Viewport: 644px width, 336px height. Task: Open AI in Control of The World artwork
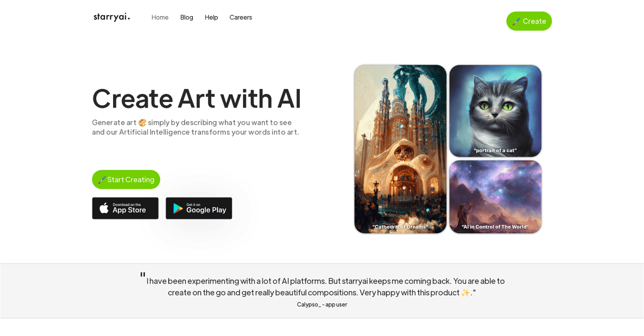tap(495, 197)
